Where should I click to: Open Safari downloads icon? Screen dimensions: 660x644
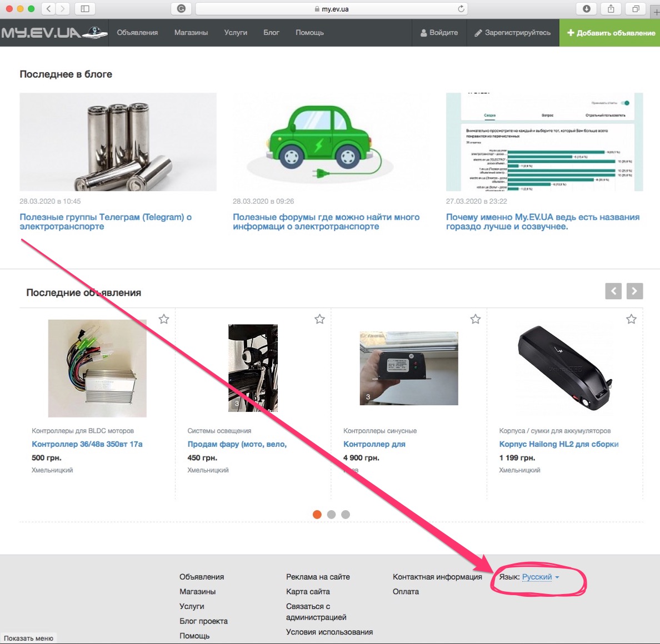click(587, 9)
